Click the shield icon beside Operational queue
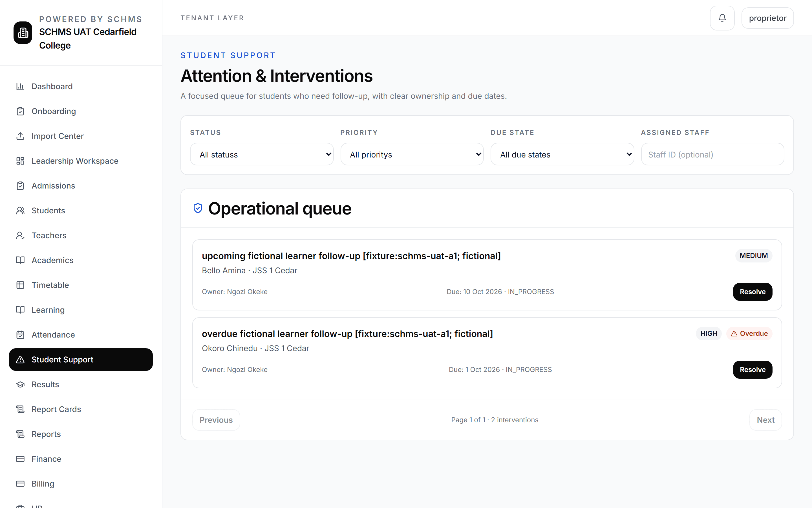The width and height of the screenshot is (812, 508). coord(198,208)
